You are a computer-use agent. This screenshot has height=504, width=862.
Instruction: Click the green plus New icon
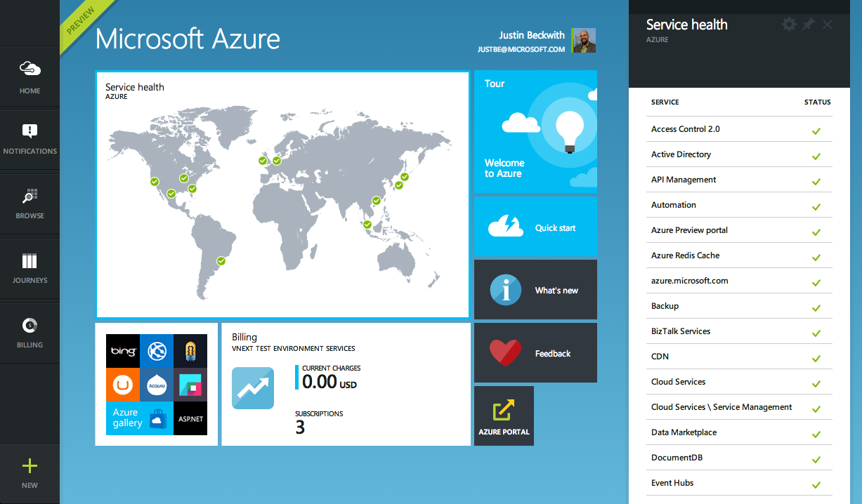30,465
